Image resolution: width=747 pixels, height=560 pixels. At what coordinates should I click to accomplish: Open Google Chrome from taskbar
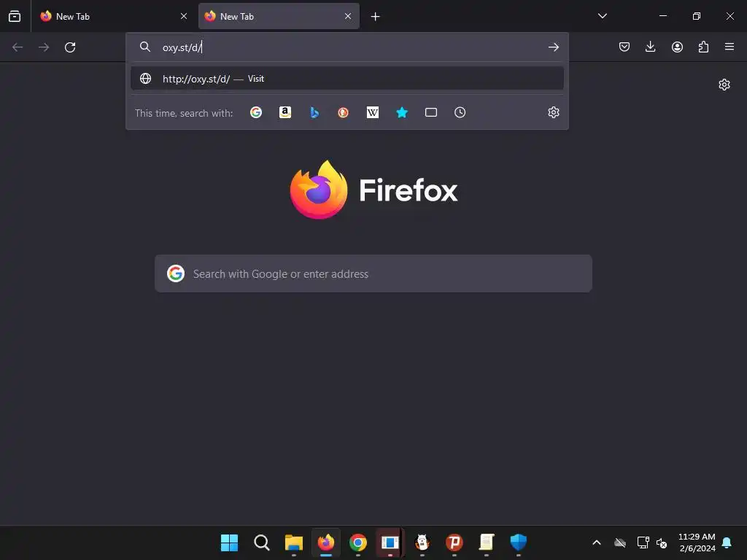tap(357, 542)
